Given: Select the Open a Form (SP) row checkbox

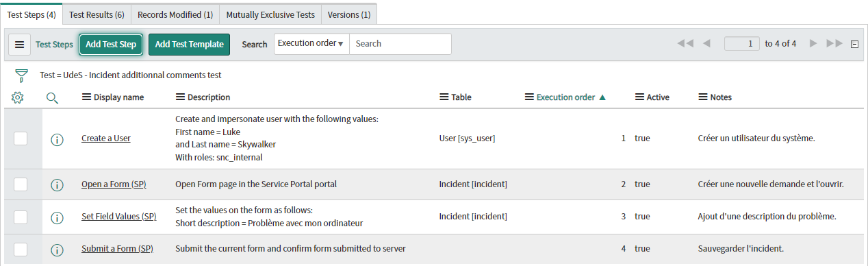Looking at the screenshot, I should pos(21,184).
